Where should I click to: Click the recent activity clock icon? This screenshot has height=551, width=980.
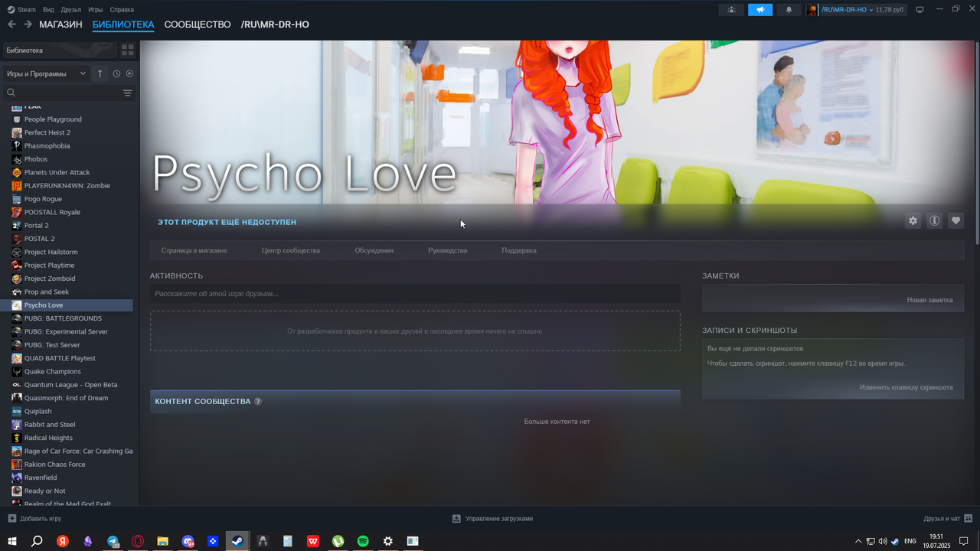116,73
